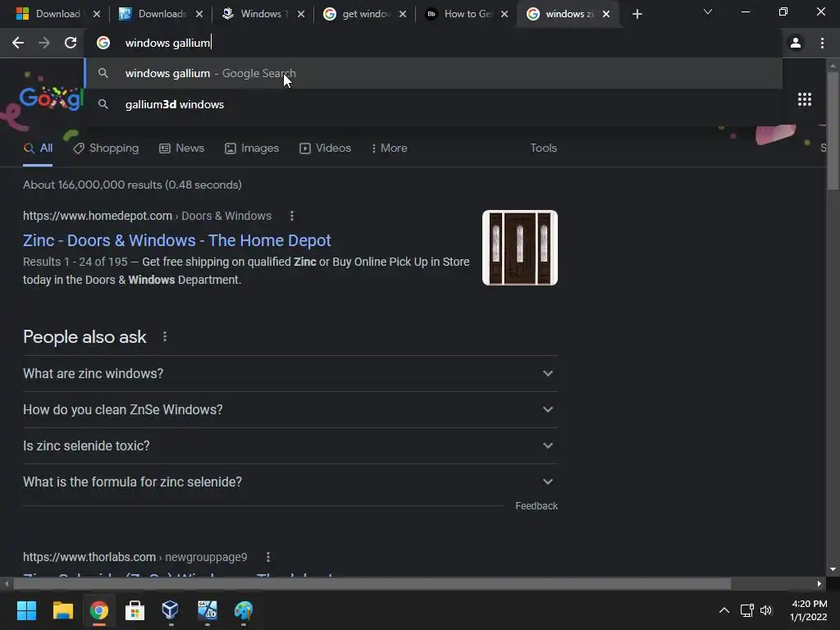Show hidden system tray icons
The image size is (840, 630).
(x=724, y=610)
